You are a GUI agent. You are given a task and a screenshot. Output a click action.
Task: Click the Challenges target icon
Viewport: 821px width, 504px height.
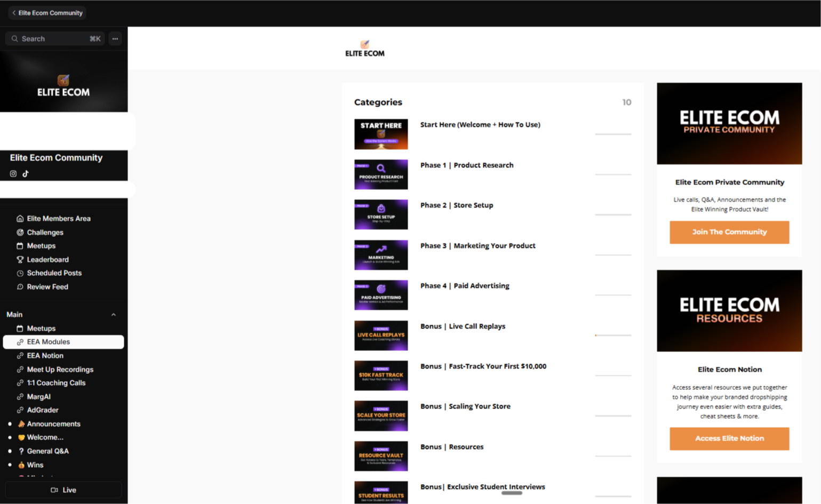pos(20,233)
